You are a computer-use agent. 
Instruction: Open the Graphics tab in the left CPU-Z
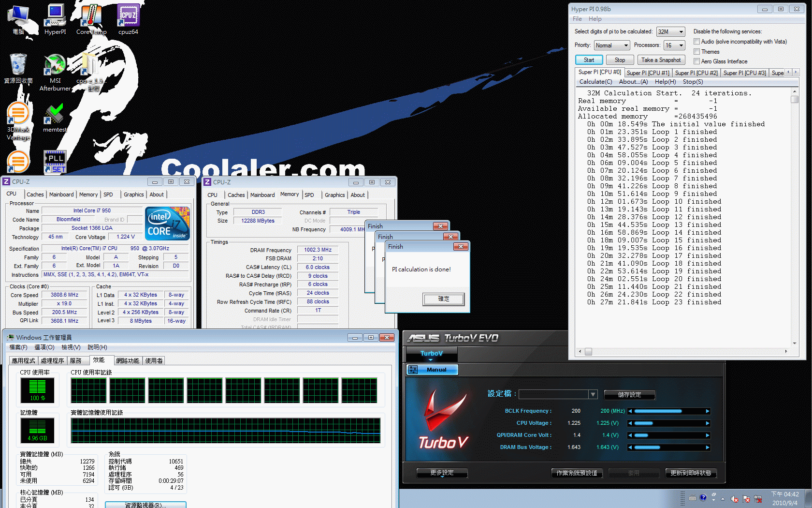pyautogui.click(x=134, y=194)
